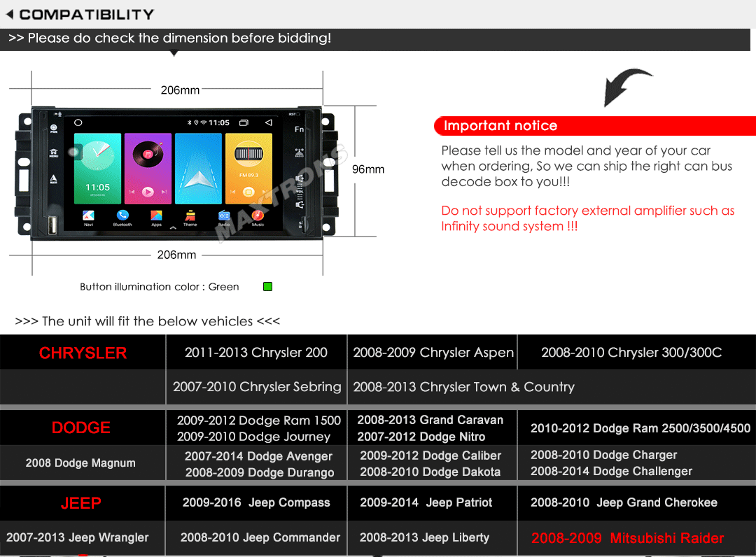The height and width of the screenshot is (557, 756).
Task: Play music from the purple music widget
Action: [x=148, y=192]
